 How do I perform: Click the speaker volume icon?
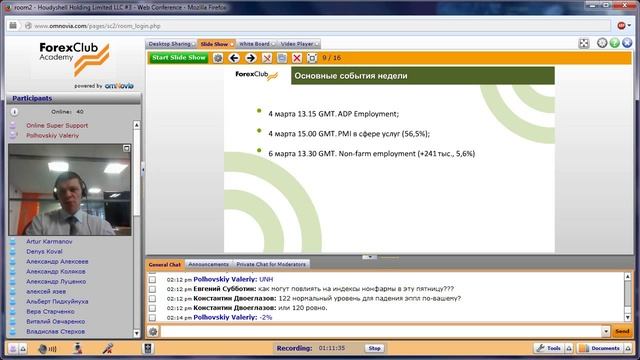(x=47, y=349)
